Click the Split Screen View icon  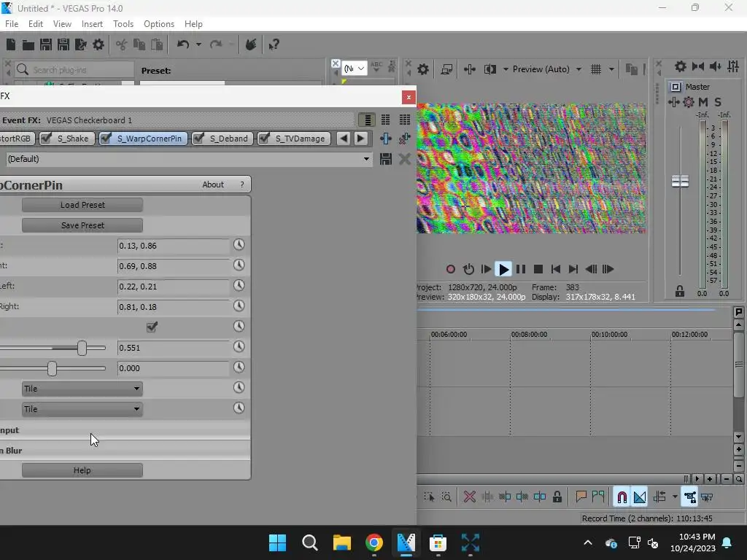pos(489,69)
